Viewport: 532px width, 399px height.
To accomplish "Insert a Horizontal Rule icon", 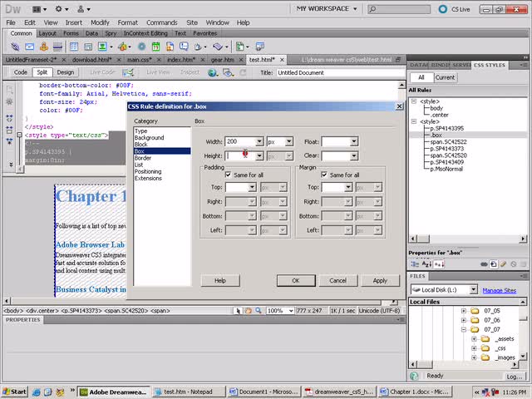I will (x=57, y=47).
